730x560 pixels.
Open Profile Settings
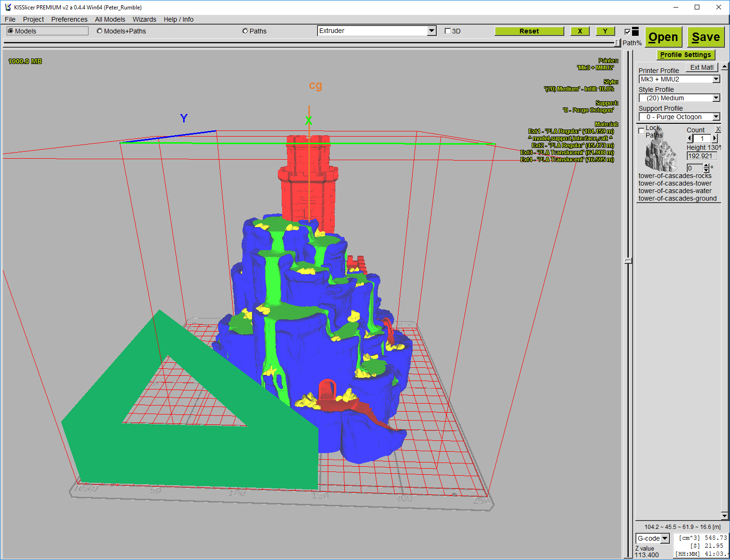[685, 55]
